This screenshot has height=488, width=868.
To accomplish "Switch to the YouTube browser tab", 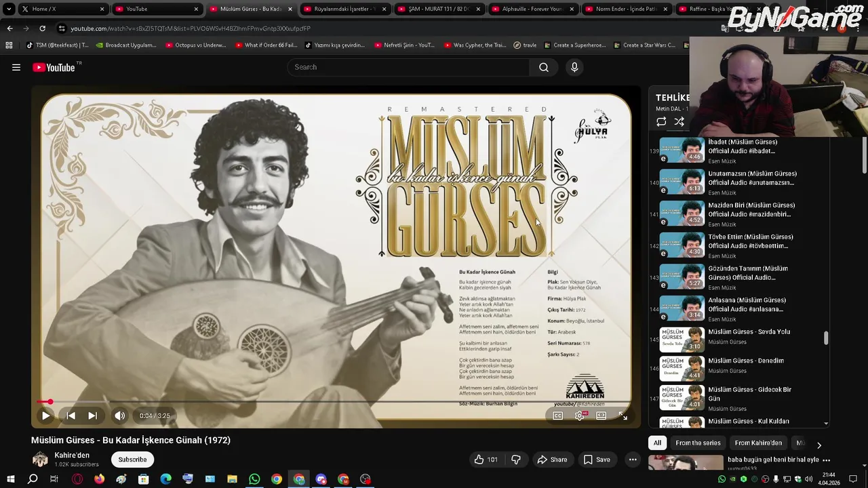I will [x=157, y=9].
